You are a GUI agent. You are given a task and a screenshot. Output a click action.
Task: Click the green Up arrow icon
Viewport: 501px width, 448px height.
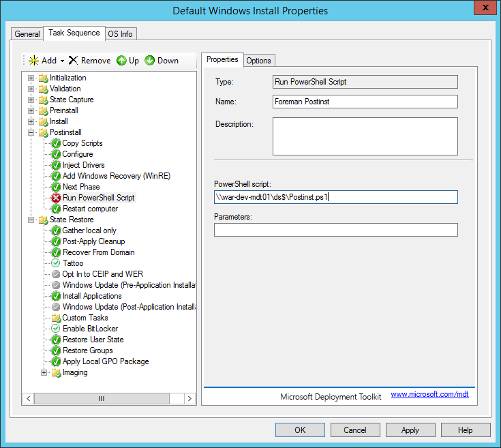(121, 61)
